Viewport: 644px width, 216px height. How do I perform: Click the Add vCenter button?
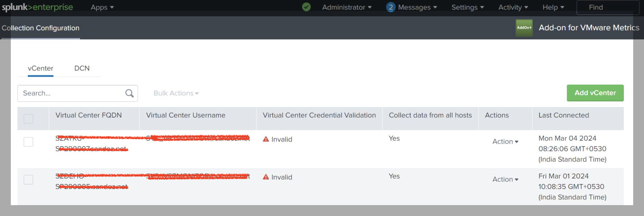595,93
